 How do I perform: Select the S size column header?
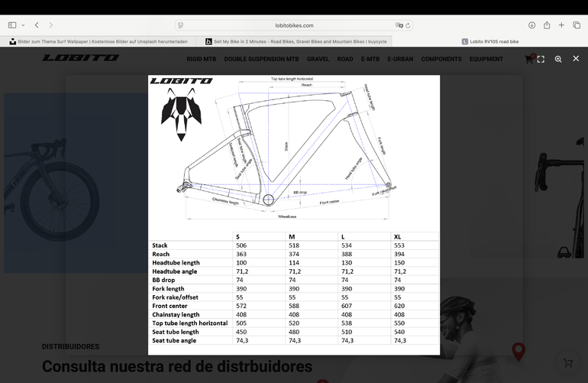click(237, 237)
